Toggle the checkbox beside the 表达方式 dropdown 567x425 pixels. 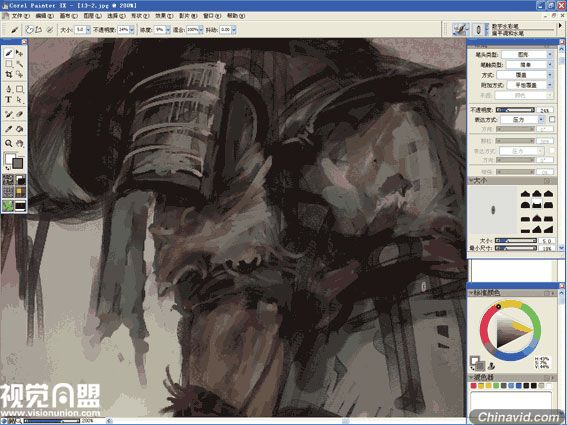coord(552,119)
